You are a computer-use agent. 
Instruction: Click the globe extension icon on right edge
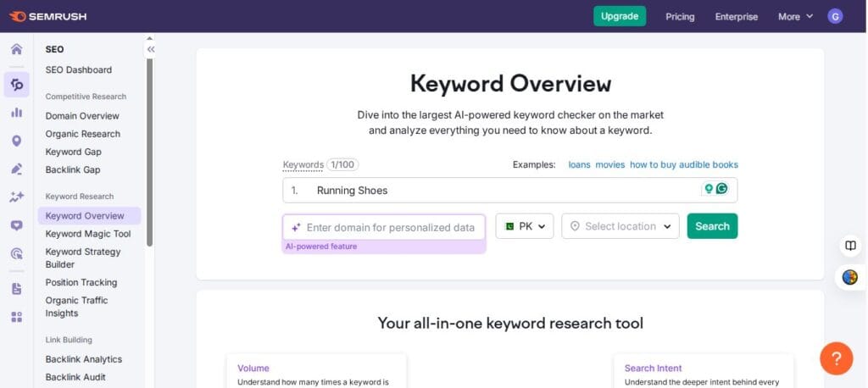[849, 277]
